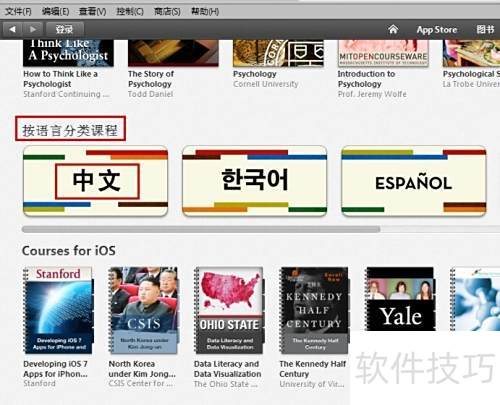
Task: Open the 商店(S) menu
Action: coord(167,12)
